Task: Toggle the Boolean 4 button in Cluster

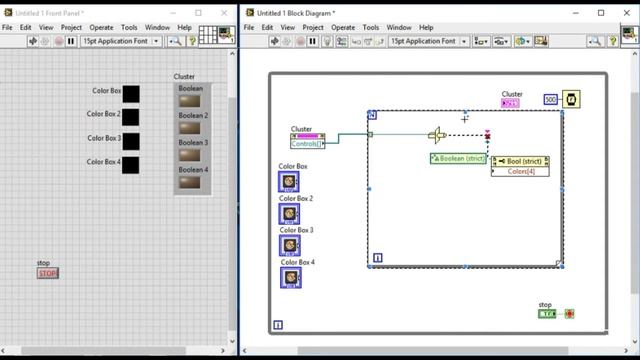Action: point(189,182)
